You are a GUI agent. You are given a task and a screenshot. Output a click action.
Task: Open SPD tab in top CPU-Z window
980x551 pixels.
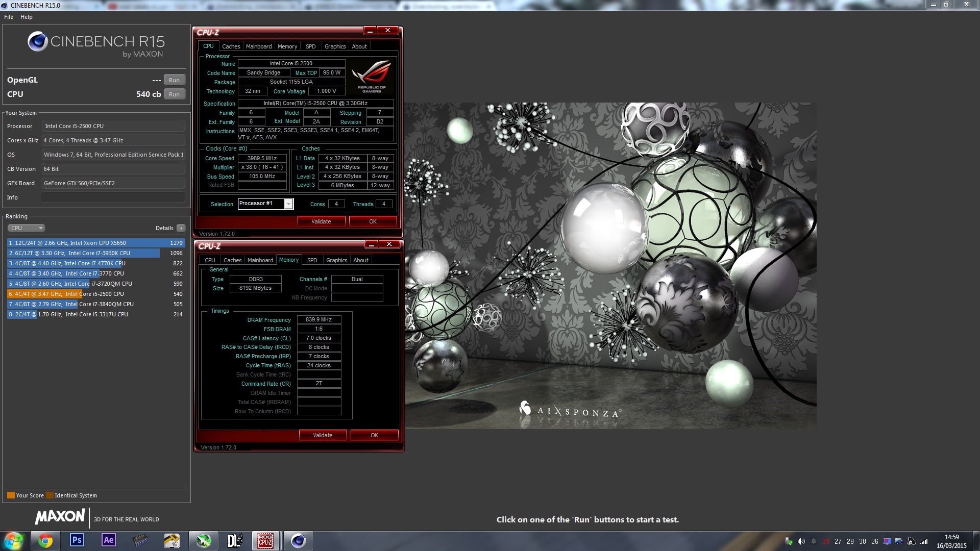tap(310, 46)
